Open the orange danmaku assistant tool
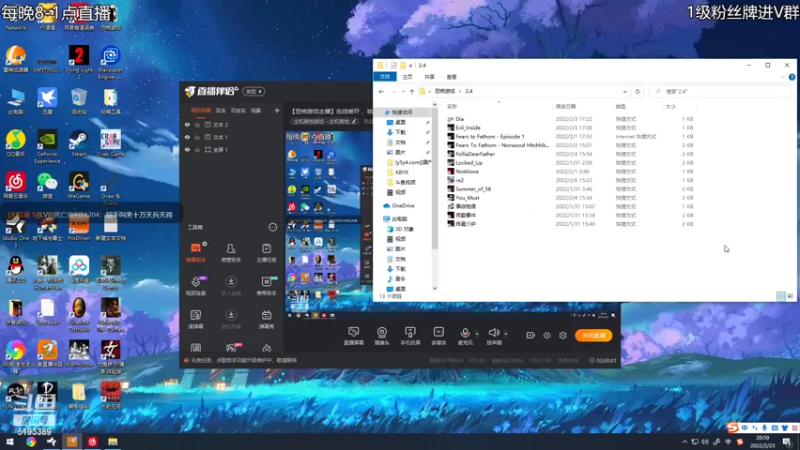Viewport: 800px width, 450px height. tap(196, 253)
